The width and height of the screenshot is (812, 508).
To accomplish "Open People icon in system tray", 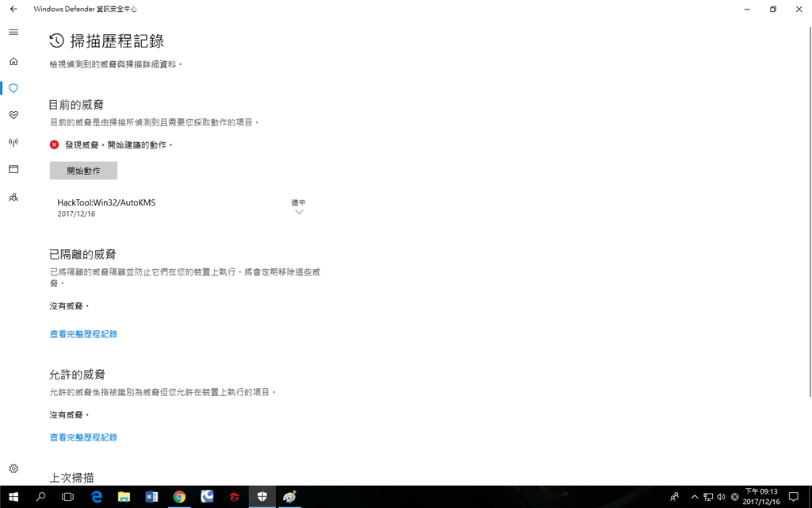I will pyautogui.click(x=674, y=497).
